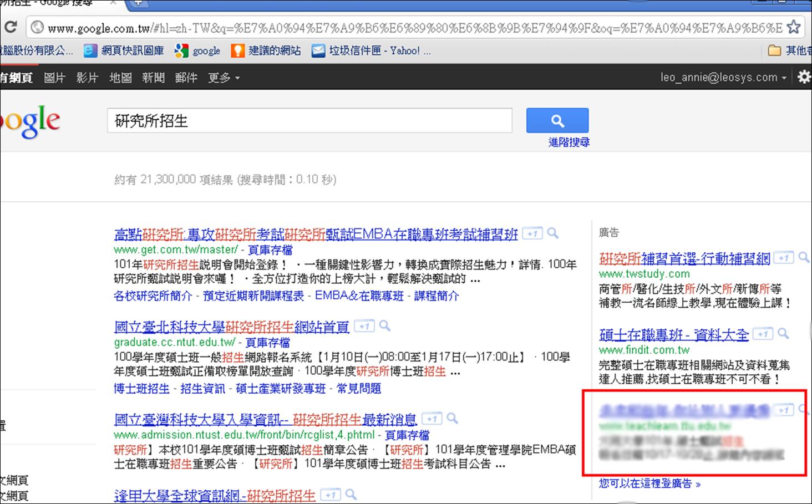Click 您可以在這裡登廣告 link

tap(649, 483)
